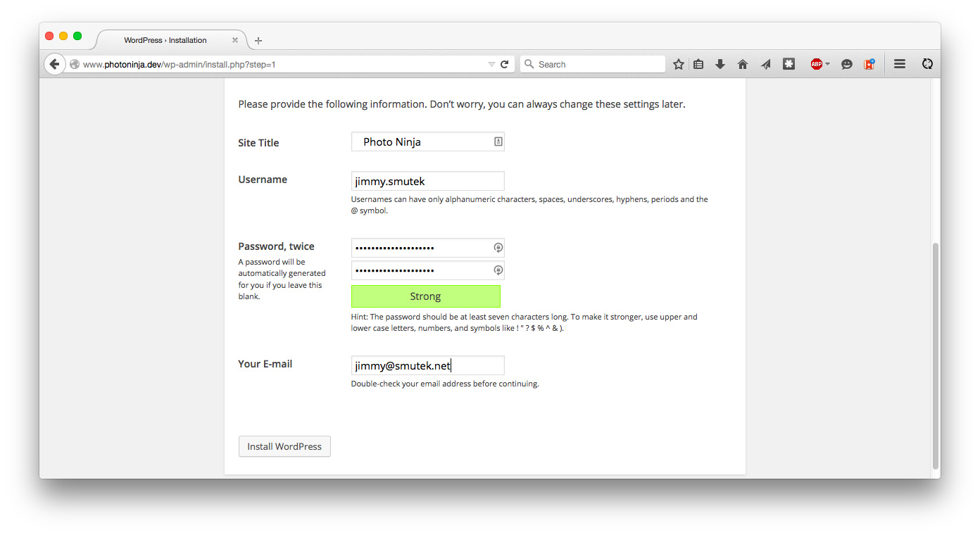Viewport: 980px width, 535px height.
Task: Click 'Usernames can have only alphanumeric' description
Action: tap(529, 205)
